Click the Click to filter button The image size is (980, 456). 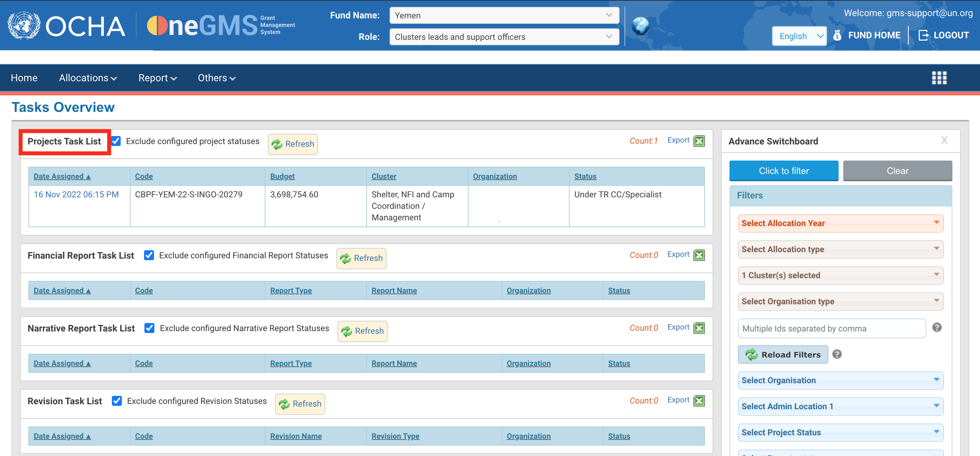click(x=784, y=171)
